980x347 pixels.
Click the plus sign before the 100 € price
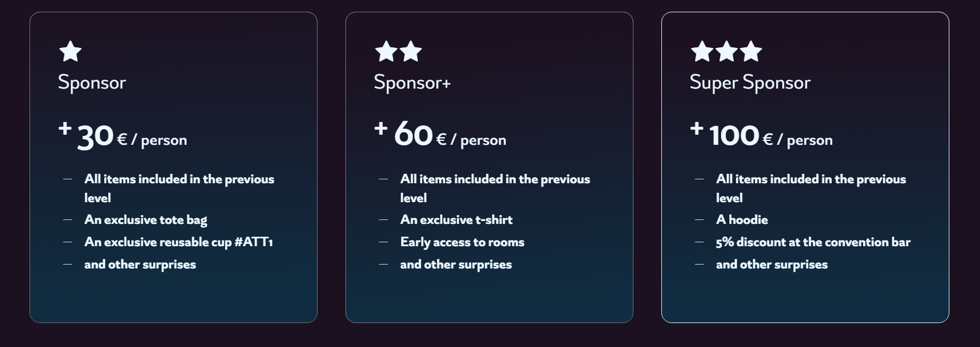click(x=696, y=129)
